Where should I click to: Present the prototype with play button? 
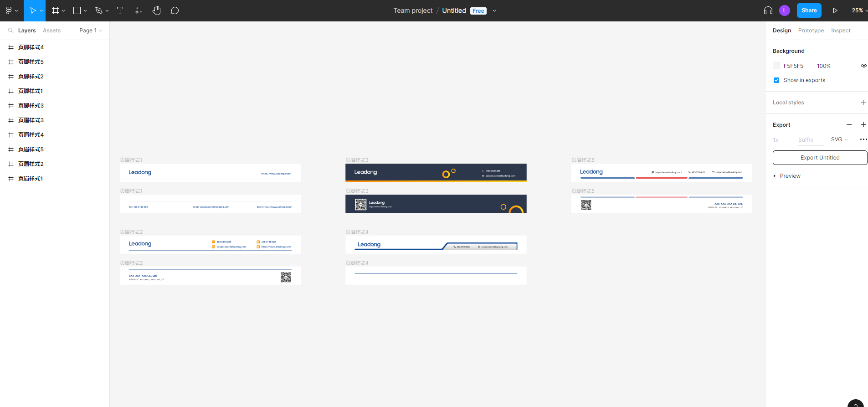pyautogui.click(x=835, y=10)
